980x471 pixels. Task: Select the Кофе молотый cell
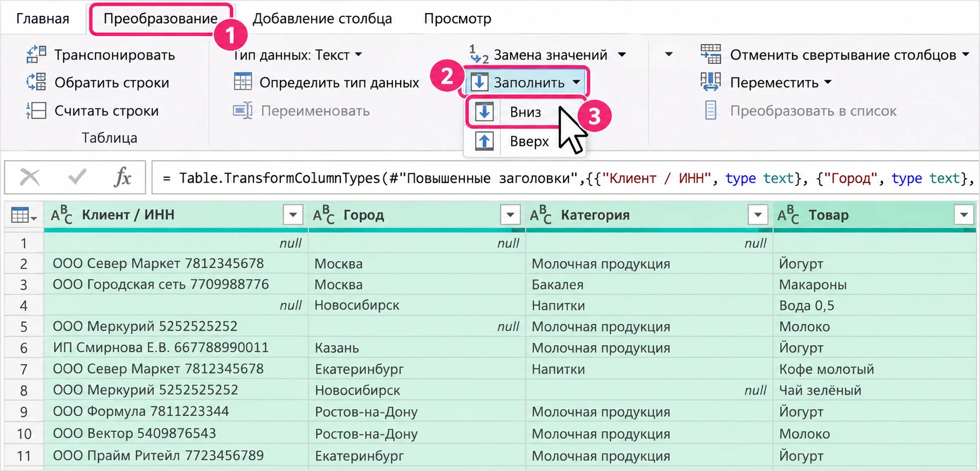[x=874, y=369]
